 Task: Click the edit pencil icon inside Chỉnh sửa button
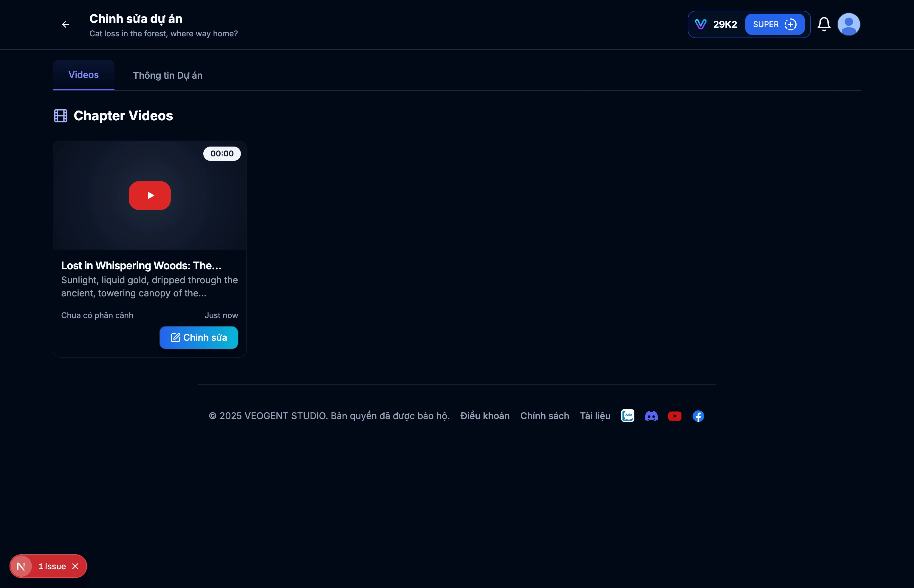[x=175, y=337]
